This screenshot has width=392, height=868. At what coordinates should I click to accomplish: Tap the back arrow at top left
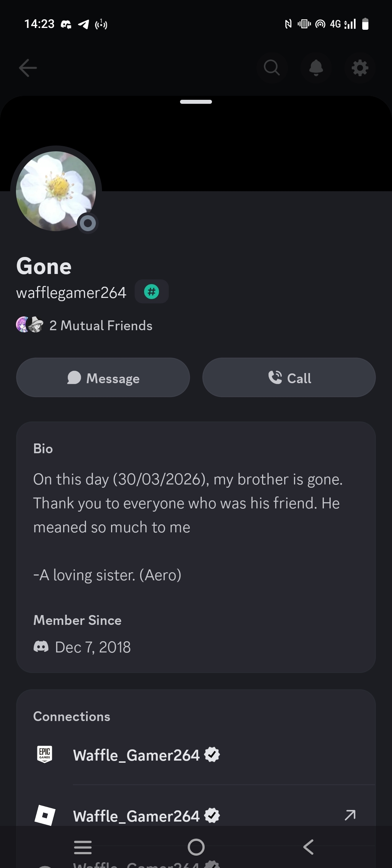28,68
